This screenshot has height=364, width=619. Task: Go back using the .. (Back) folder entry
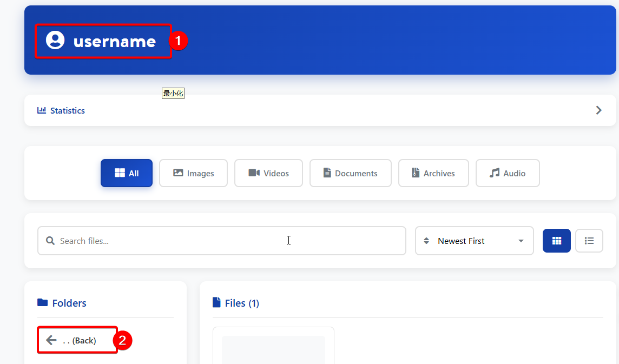pos(78,340)
